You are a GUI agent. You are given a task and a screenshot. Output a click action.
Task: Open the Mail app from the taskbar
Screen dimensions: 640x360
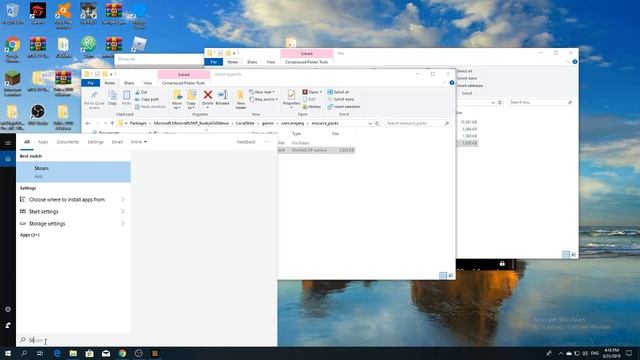(106, 353)
